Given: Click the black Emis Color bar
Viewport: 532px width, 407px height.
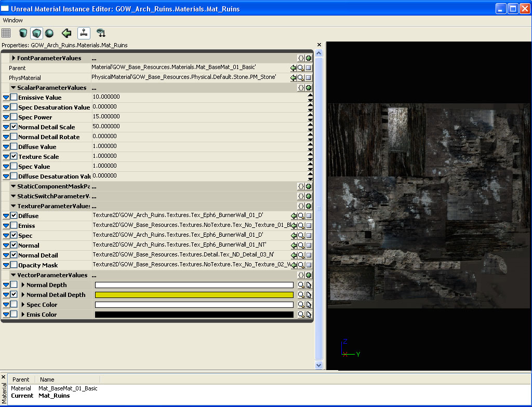Looking at the screenshot, I should [194, 315].
